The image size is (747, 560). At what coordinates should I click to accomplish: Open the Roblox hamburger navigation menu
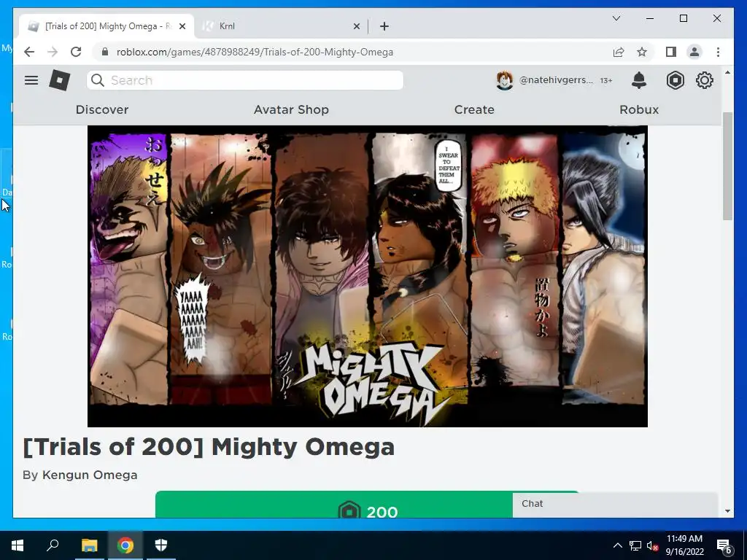[x=31, y=80]
